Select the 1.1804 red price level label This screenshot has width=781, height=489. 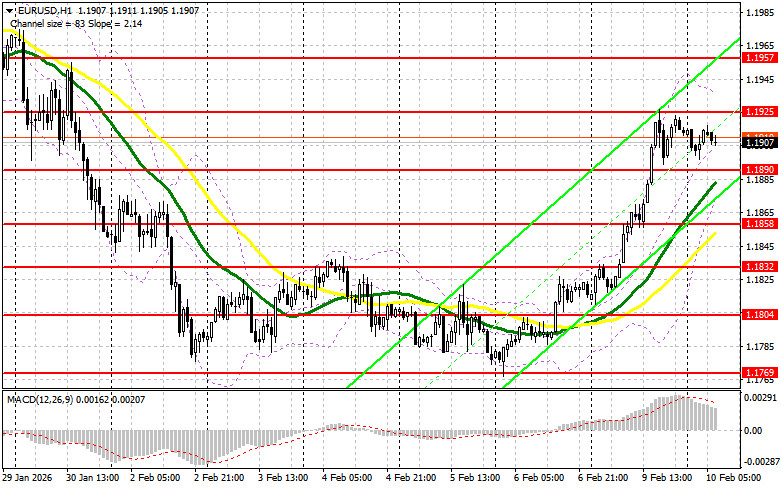coord(760,315)
